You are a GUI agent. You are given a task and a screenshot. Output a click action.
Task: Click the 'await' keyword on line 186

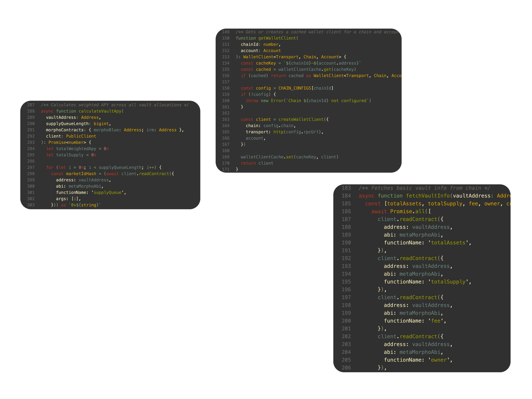coord(379,211)
